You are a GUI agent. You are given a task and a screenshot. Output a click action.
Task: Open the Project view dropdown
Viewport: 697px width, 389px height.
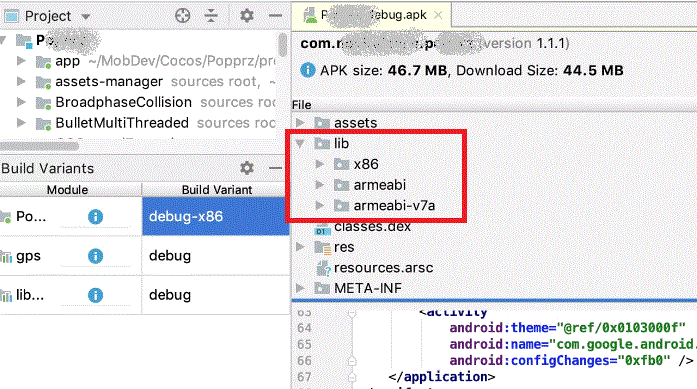click(86, 17)
